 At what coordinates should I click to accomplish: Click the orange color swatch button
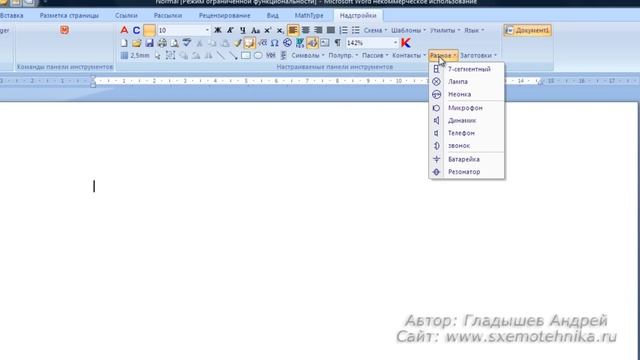pos(149,30)
